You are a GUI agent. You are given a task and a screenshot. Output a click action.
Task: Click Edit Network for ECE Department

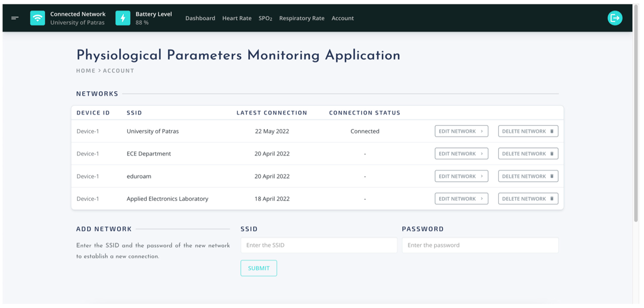pos(461,153)
